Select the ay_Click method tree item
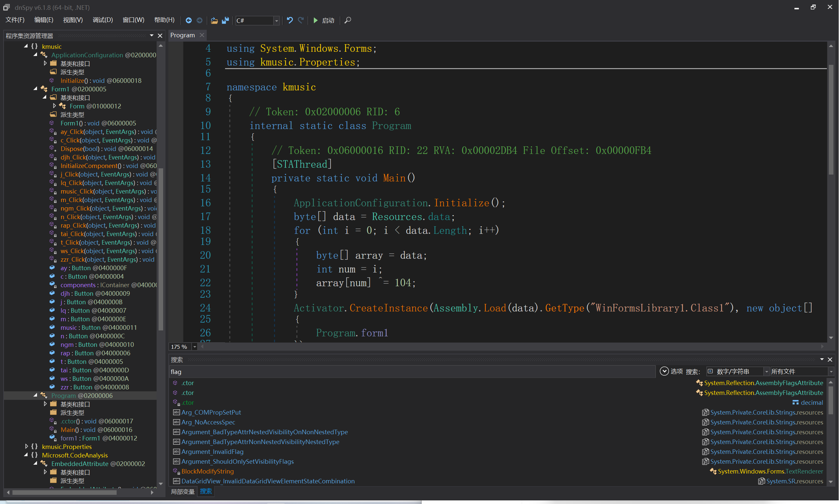 (108, 132)
